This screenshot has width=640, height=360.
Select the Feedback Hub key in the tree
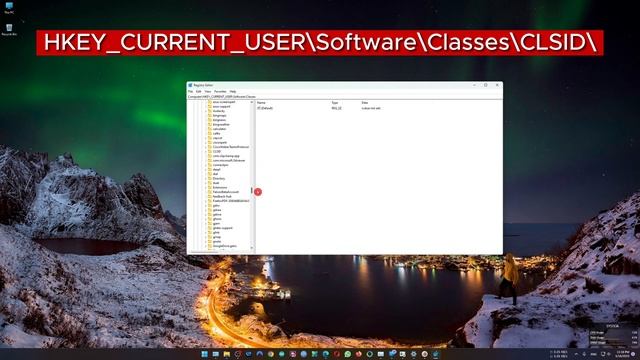(x=222, y=196)
